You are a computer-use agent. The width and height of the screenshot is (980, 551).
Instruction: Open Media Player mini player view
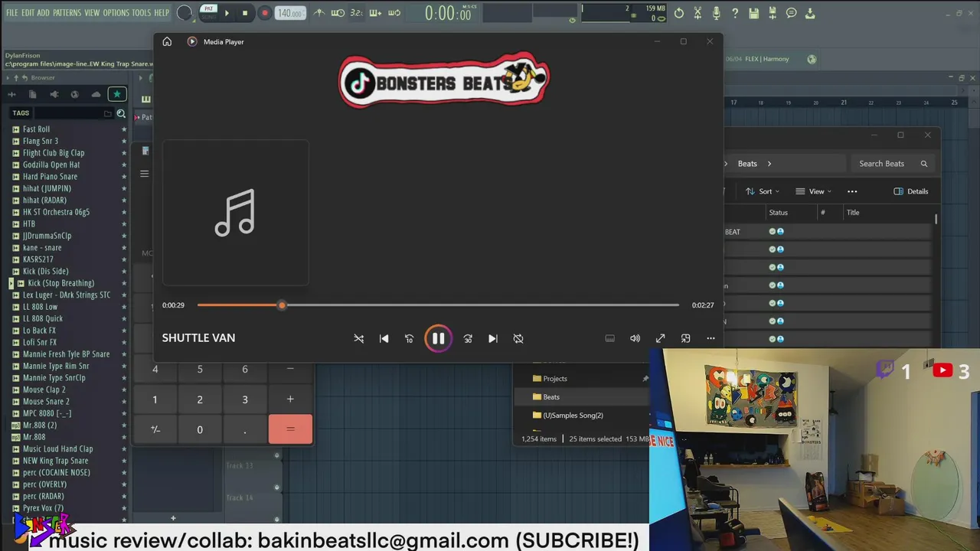pyautogui.click(x=685, y=338)
